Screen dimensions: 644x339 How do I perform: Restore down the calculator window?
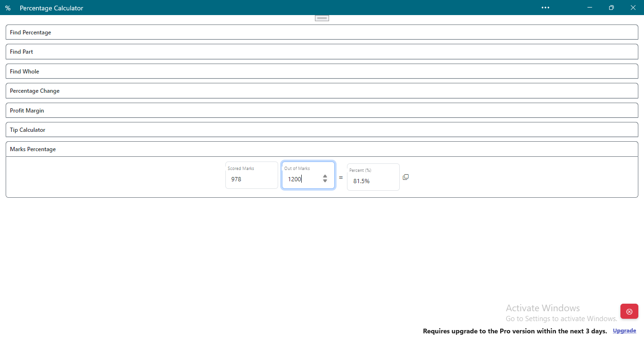611,8
